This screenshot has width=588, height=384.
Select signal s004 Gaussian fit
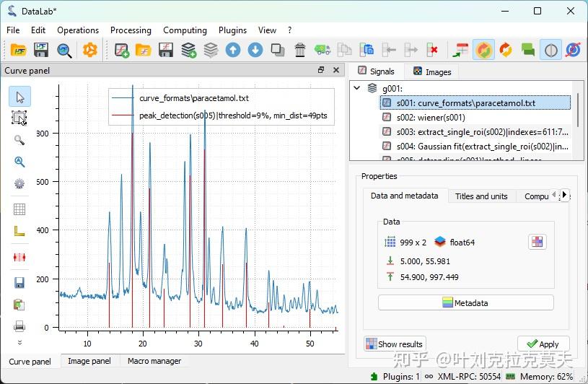coord(475,147)
